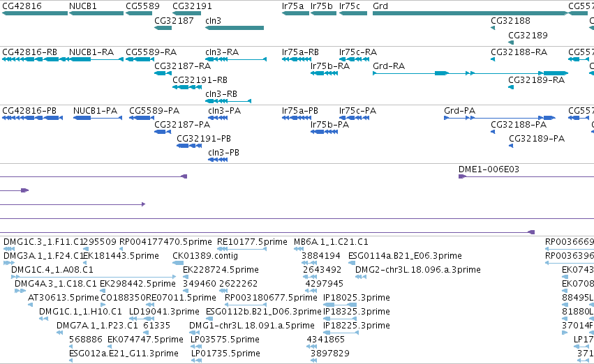Select the Ir75a-PB protein label
Screen dimensions: 594x364
pyautogui.click(x=300, y=111)
